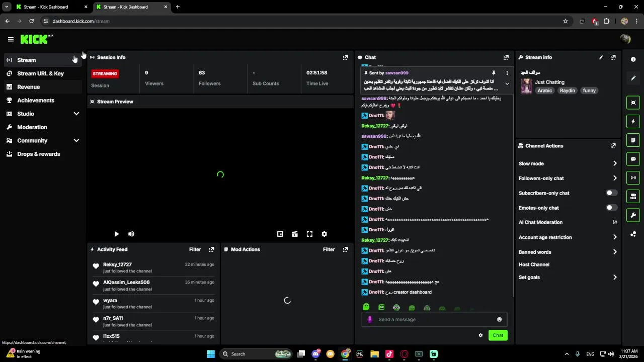
Task: Open stream preview settings gear
Action: 325,234
